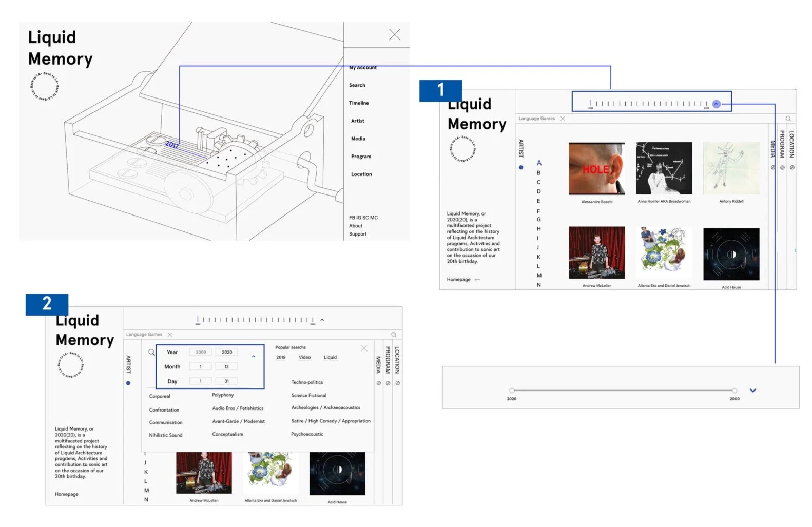
Task: Remove the Language Games tag in screen 1
Action: [563, 119]
